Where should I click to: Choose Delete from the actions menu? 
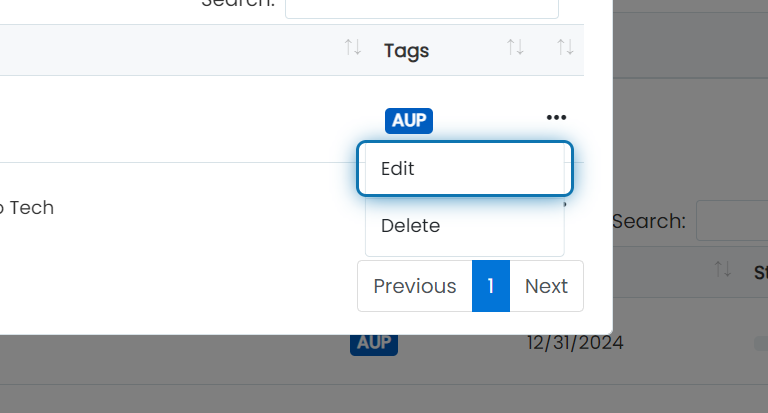click(x=465, y=226)
